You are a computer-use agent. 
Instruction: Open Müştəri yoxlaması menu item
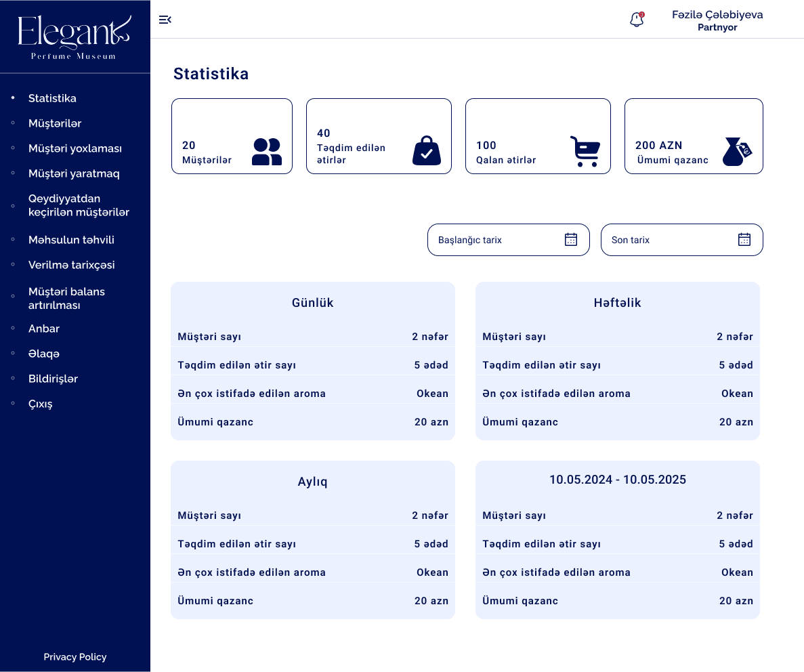(75, 148)
